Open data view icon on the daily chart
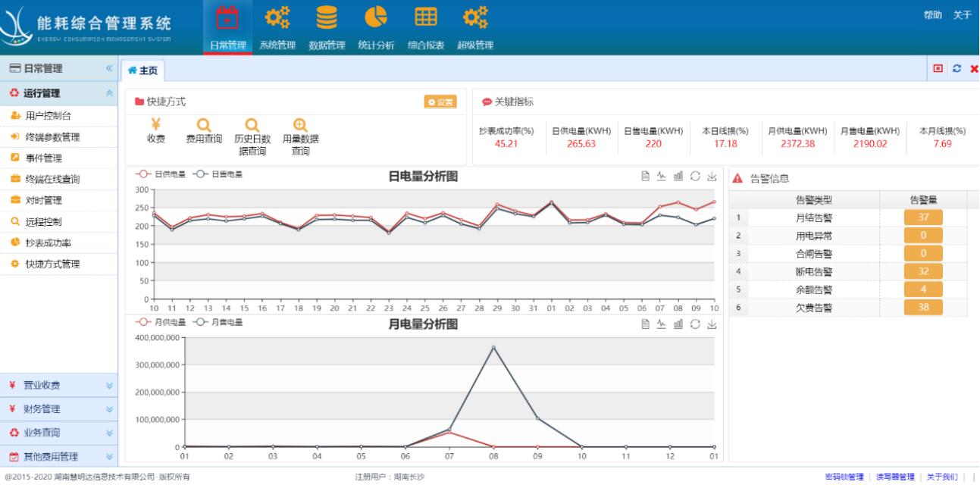The width and height of the screenshot is (980, 488). pos(646,175)
